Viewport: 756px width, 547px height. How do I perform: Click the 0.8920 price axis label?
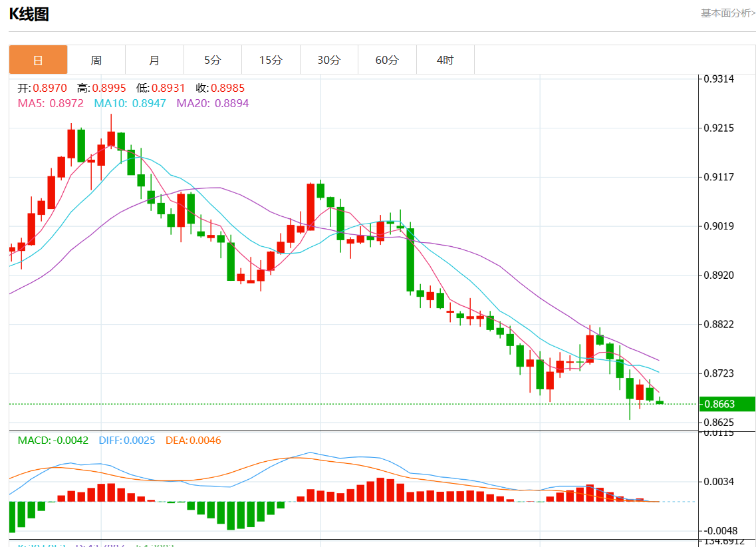coord(719,275)
